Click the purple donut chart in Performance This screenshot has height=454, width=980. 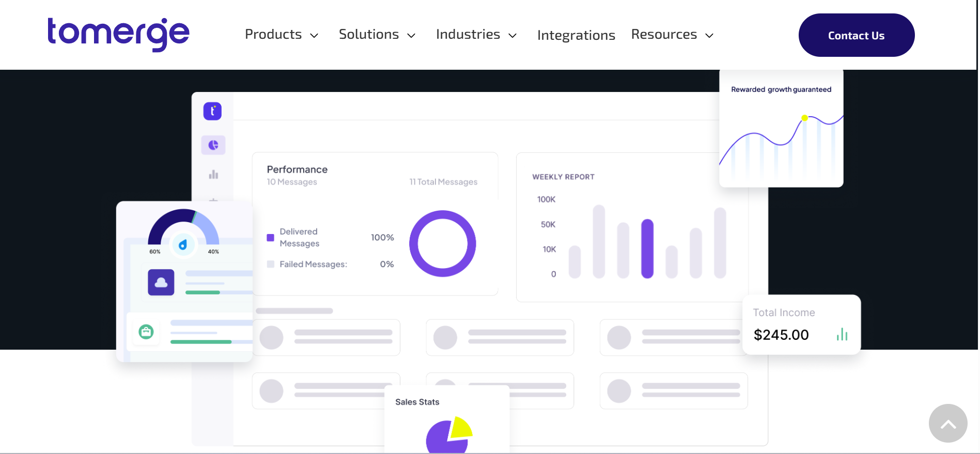443,243
